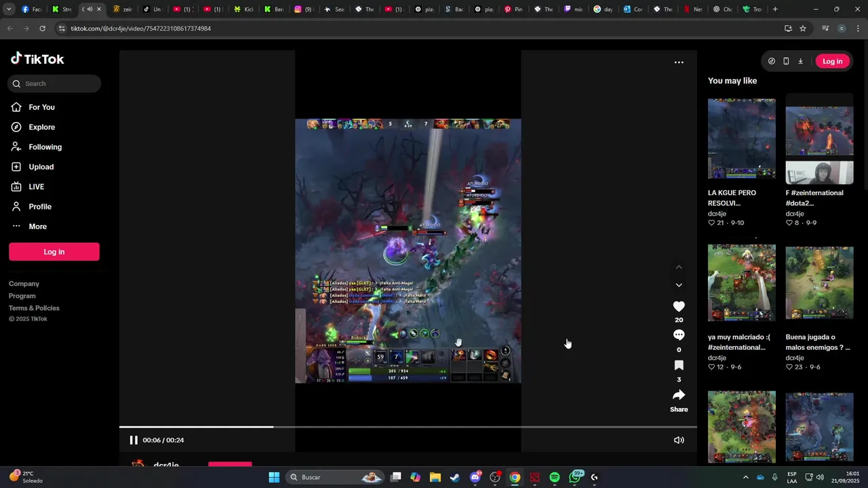
Task: View site information icon in address bar
Action: coord(62,28)
